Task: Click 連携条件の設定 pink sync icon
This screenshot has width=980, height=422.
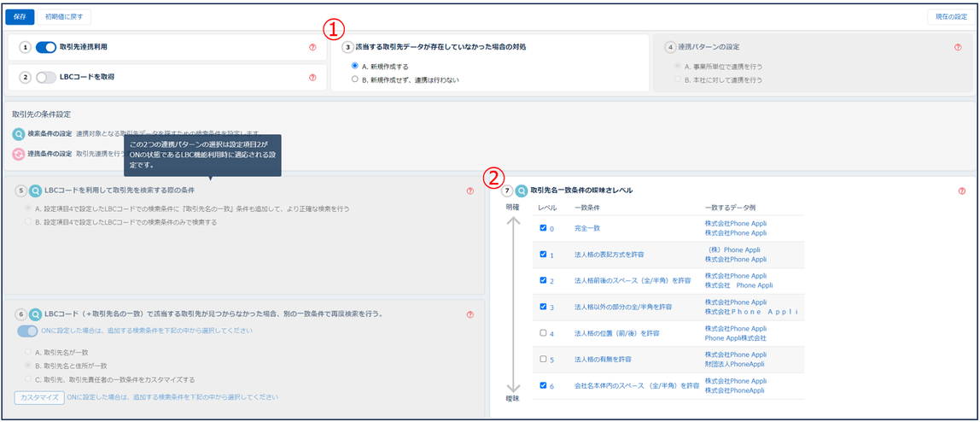Action: pos(18,153)
